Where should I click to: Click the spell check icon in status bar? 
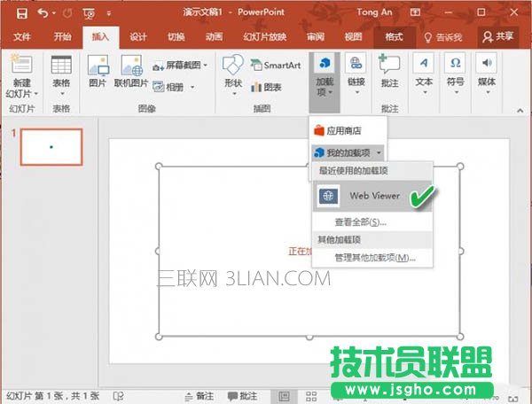point(119,396)
